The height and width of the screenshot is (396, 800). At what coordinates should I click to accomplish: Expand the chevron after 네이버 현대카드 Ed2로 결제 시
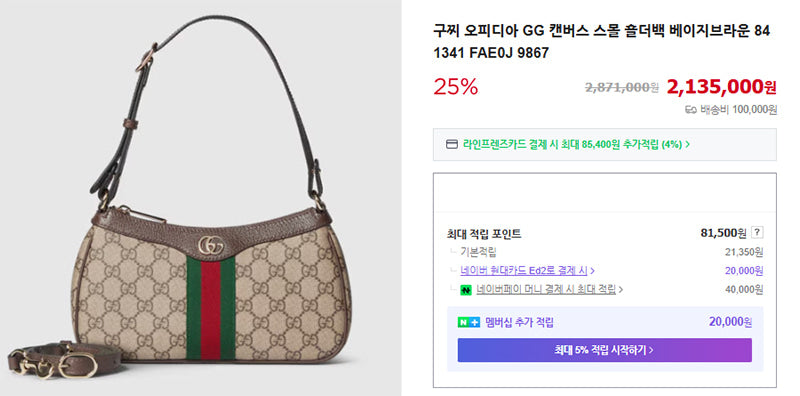tap(592, 270)
